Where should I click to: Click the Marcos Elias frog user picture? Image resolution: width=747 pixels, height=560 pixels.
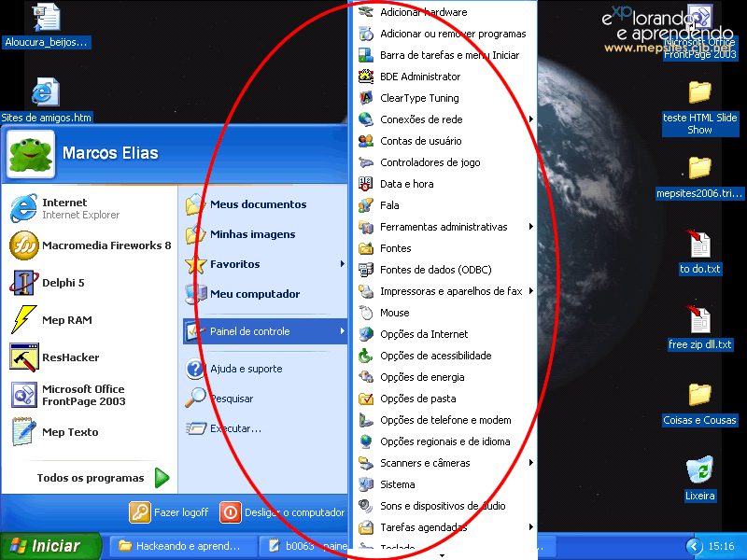31,154
